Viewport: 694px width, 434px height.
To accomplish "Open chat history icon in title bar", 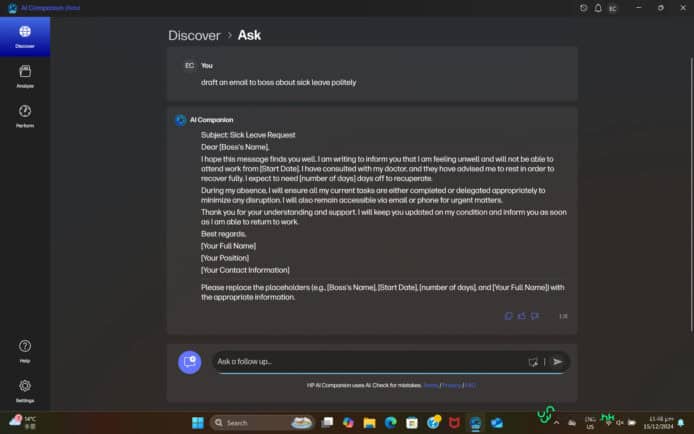I will 583,8.
